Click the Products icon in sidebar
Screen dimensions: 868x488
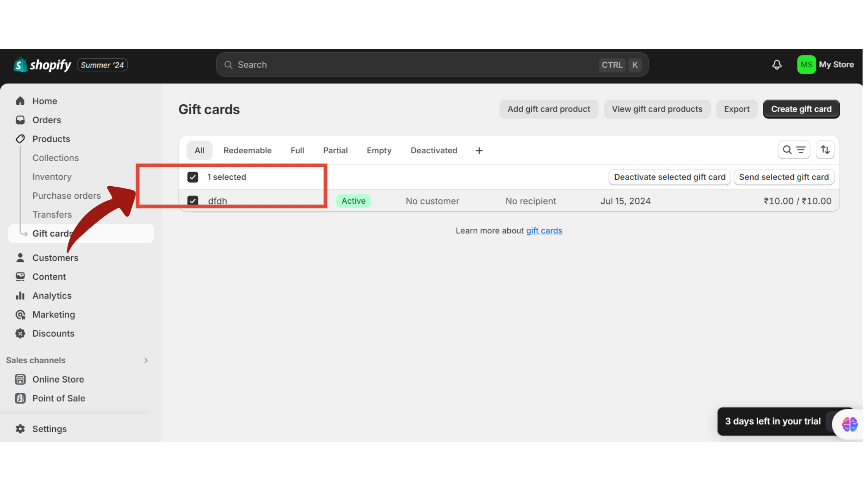click(21, 139)
